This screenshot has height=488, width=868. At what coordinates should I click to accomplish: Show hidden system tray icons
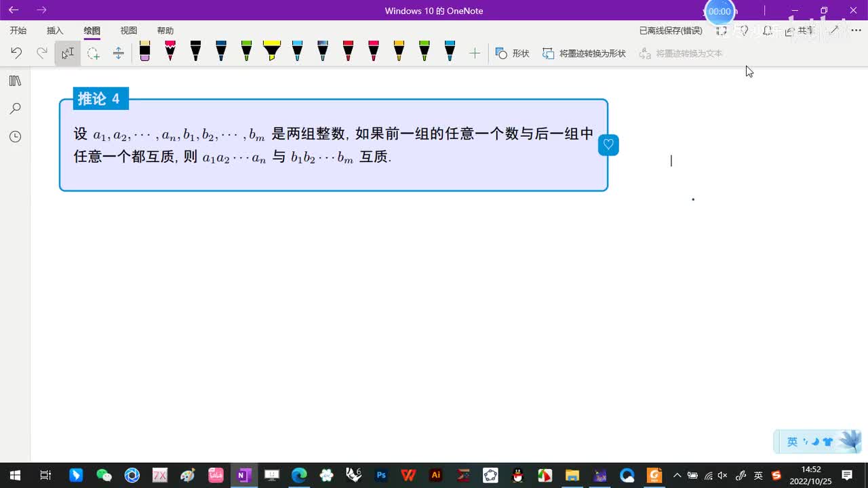pos(677,475)
